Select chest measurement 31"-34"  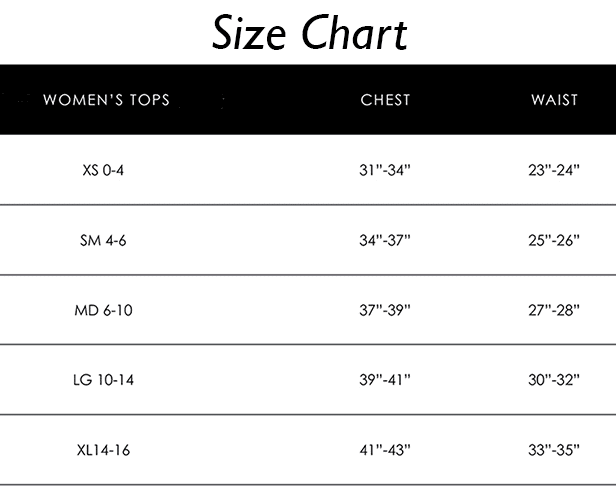point(385,170)
